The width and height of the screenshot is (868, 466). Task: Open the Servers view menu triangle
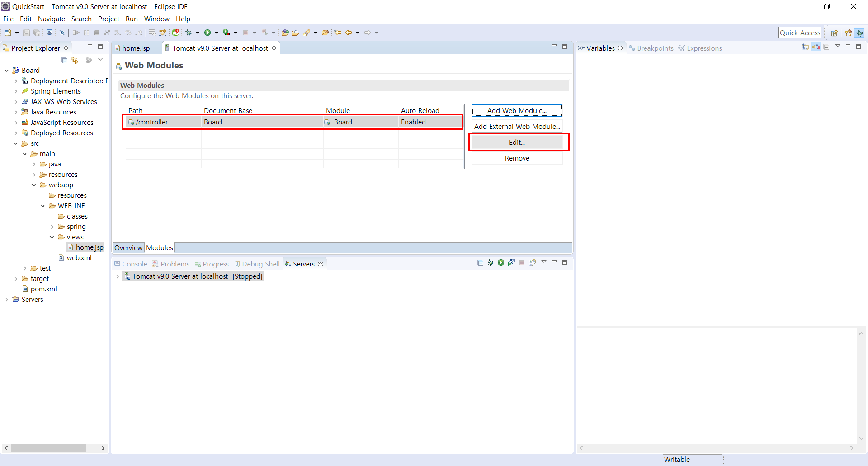[544, 262]
